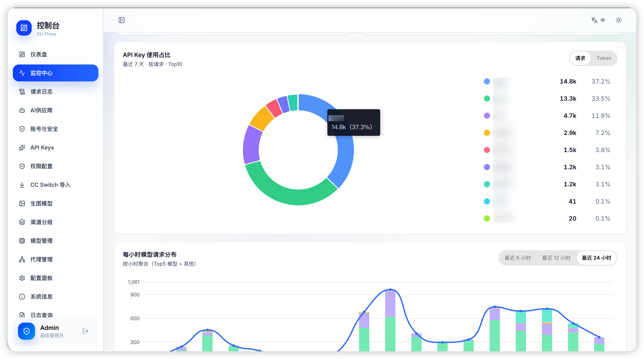This screenshot has width=644, height=359.
Task: Click the 模型管理 chip icon
Action: click(x=22, y=241)
